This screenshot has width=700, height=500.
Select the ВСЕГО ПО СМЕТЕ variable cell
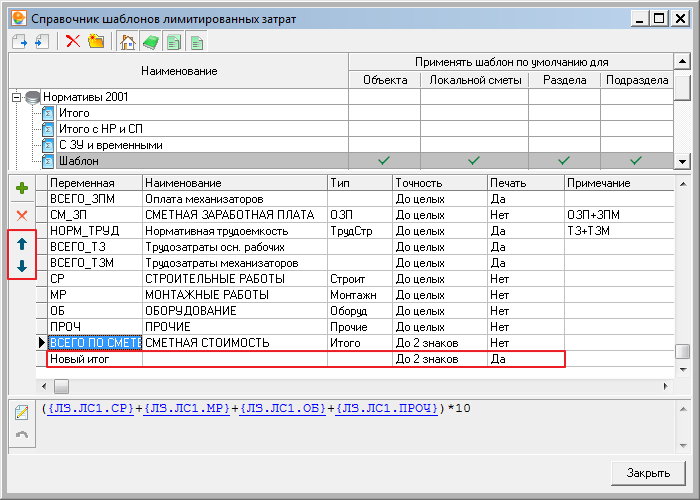(95, 343)
